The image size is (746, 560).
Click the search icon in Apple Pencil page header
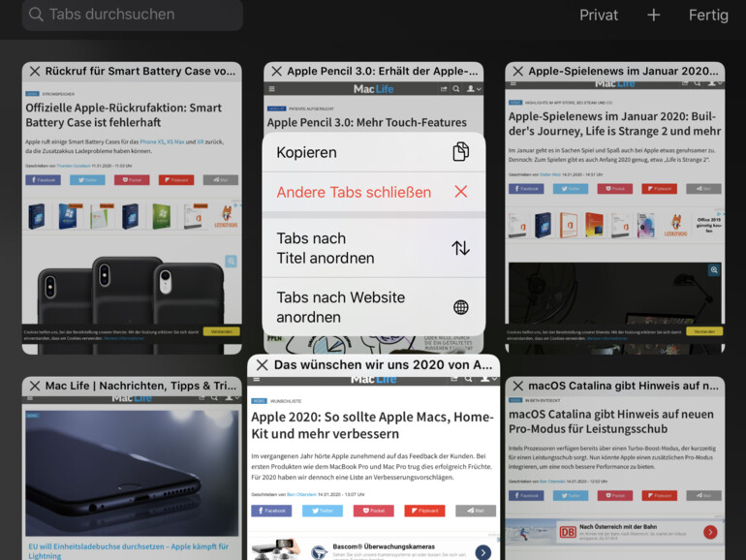point(455,89)
